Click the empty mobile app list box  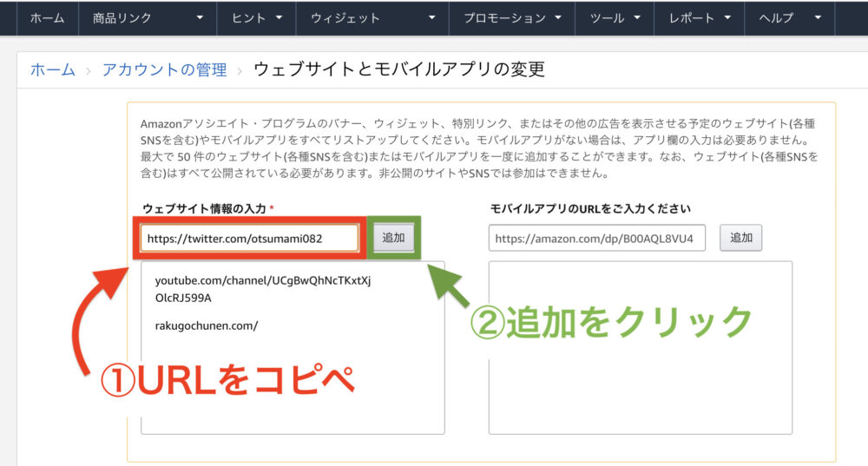[x=641, y=348]
